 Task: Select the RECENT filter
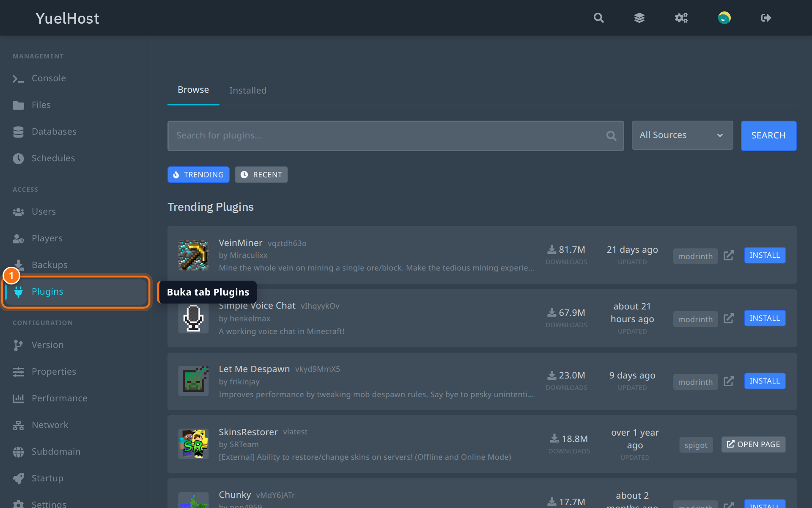[x=261, y=174]
